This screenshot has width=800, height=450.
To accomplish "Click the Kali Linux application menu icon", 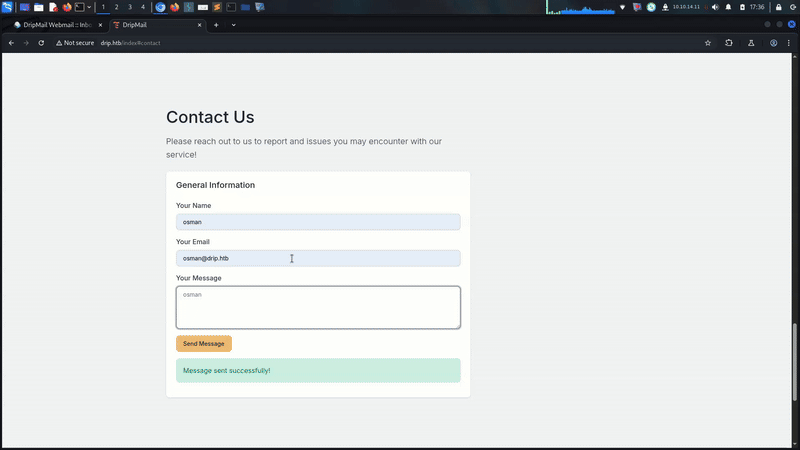I will point(8,7).
